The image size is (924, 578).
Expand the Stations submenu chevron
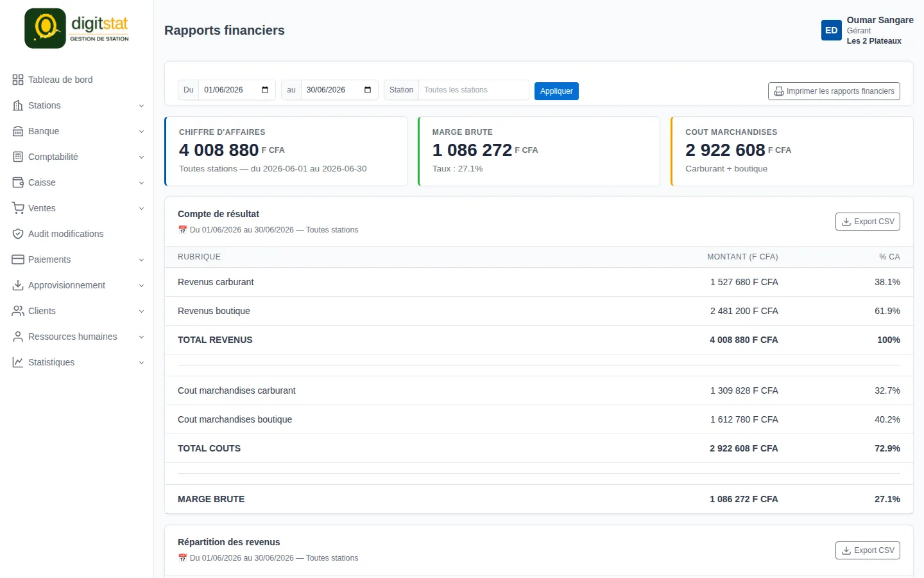(x=141, y=106)
